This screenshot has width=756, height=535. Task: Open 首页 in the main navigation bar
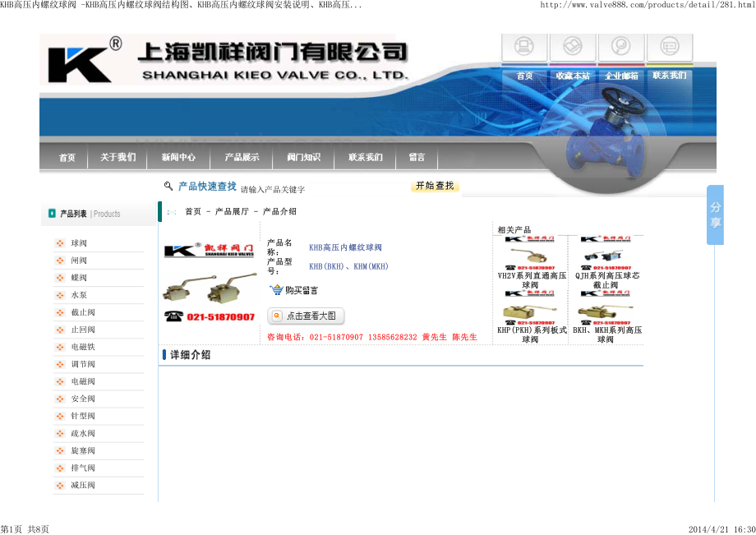coord(67,157)
